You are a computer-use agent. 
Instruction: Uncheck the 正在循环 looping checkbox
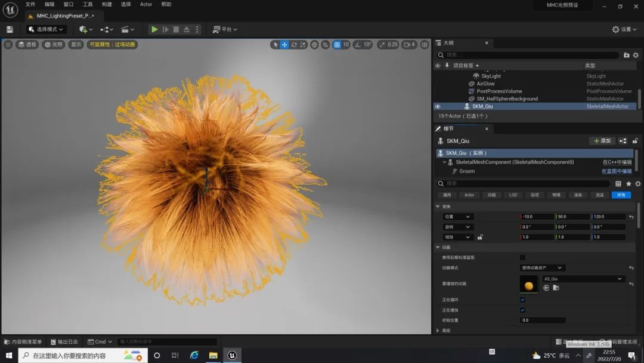tap(523, 300)
